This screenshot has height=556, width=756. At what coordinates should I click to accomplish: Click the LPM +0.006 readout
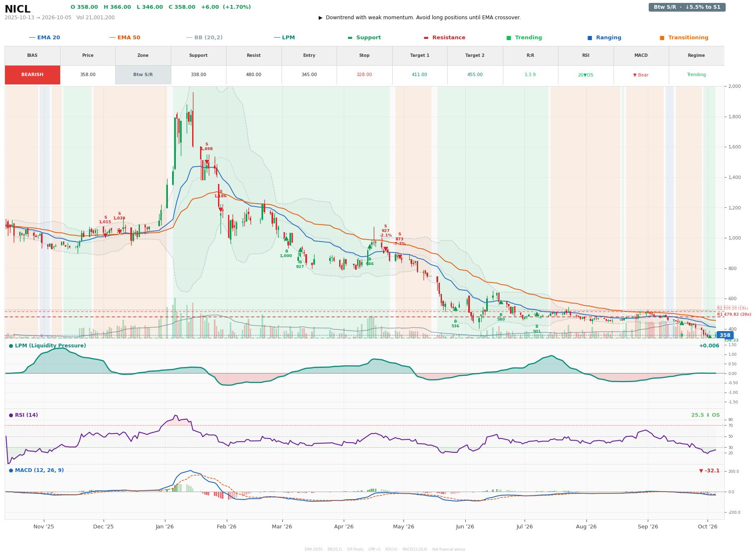tap(709, 346)
